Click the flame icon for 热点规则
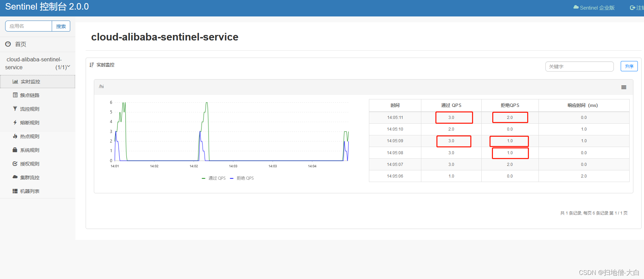The height and width of the screenshot is (279, 644). point(15,136)
